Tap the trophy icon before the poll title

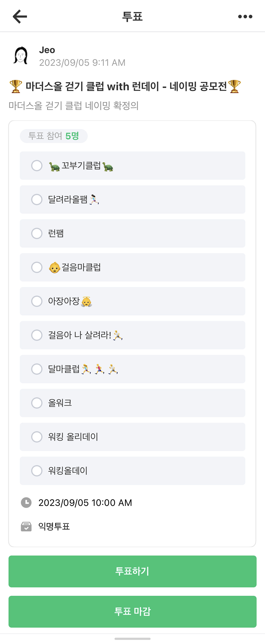click(x=16, y=87)
